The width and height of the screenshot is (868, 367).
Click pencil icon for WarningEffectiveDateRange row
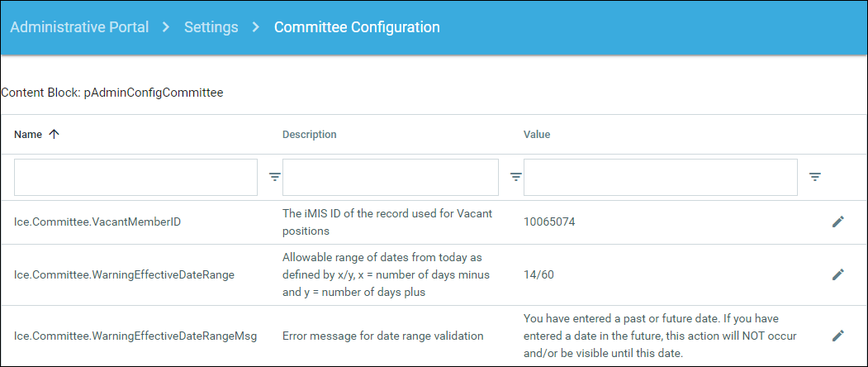coord(837,274)
